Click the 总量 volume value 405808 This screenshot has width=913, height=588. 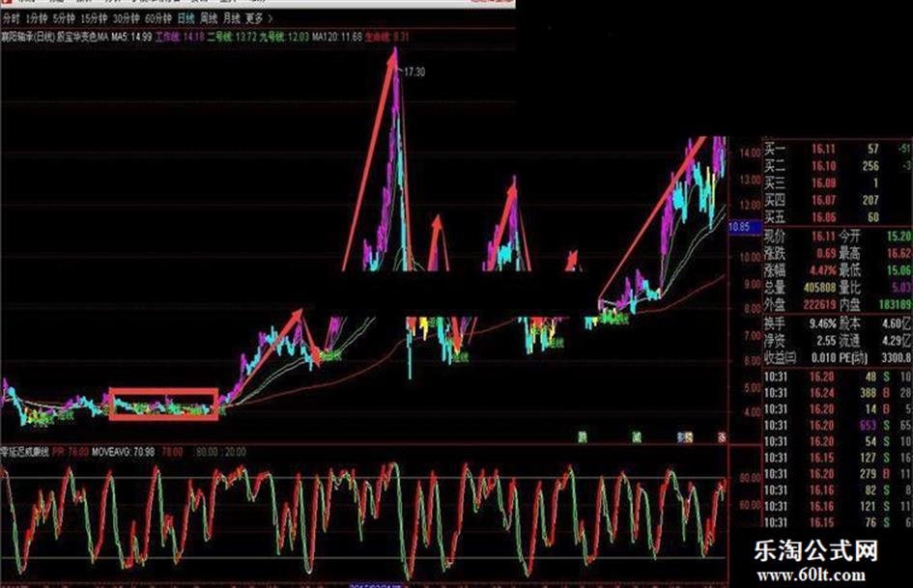pos(820,288)
